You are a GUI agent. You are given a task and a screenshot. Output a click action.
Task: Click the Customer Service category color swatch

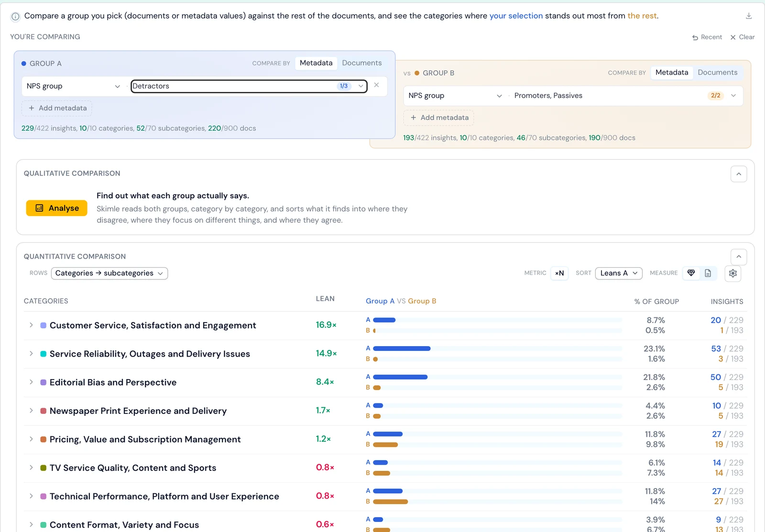click(x=43, y=326)
